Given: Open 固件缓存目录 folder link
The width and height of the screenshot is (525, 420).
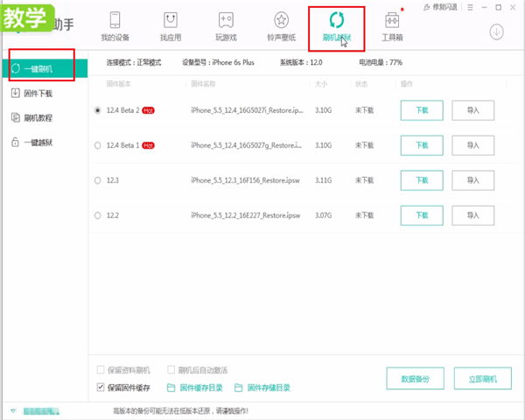Looking at the screenshot, I should point(199,388).
